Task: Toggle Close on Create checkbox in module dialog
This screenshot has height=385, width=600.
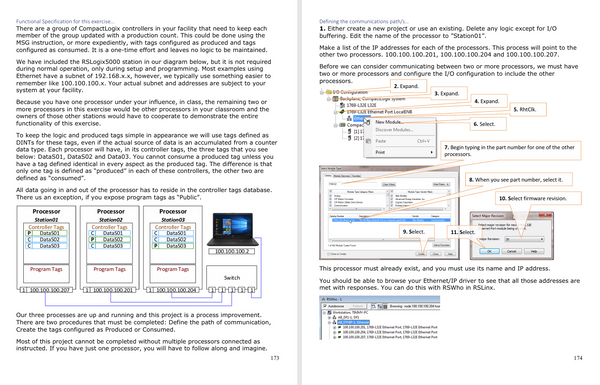Action: [x=329, y=254]
